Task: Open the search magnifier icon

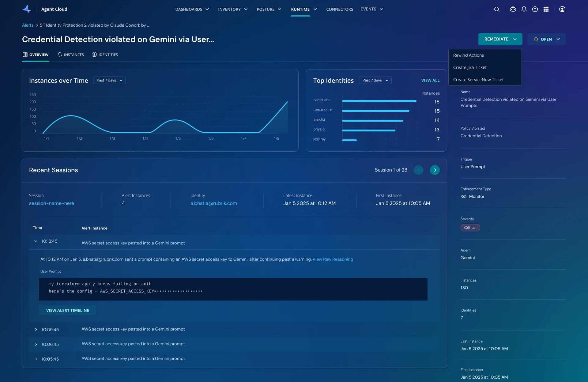Action: pos(497,9)
